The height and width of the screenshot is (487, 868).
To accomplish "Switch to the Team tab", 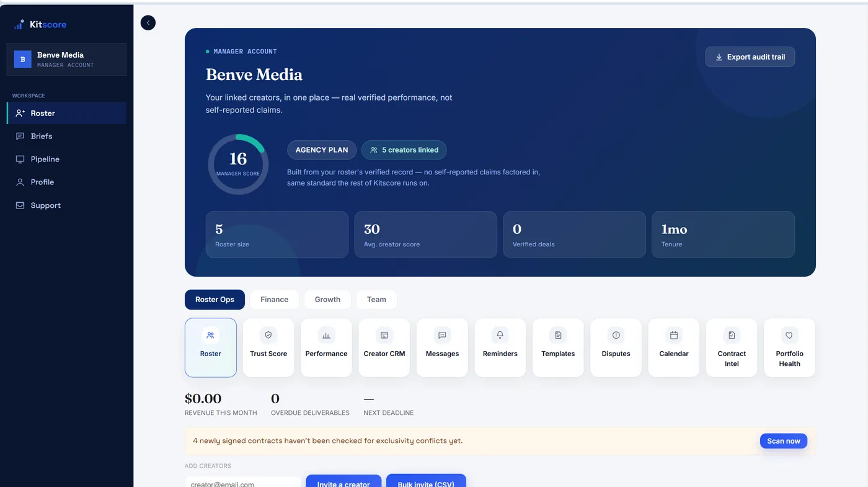I will (376, 300).
